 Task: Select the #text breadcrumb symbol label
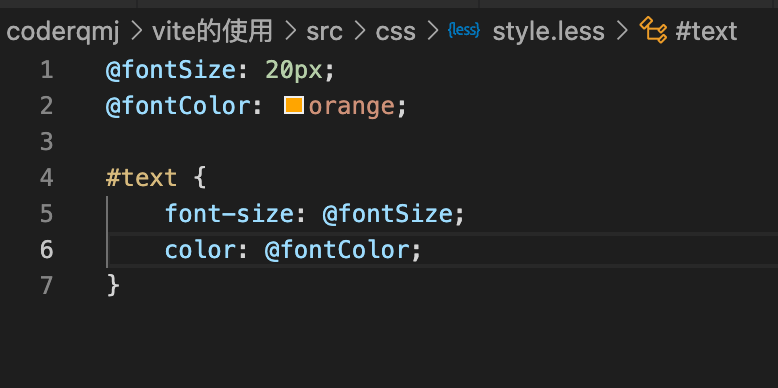707,32
